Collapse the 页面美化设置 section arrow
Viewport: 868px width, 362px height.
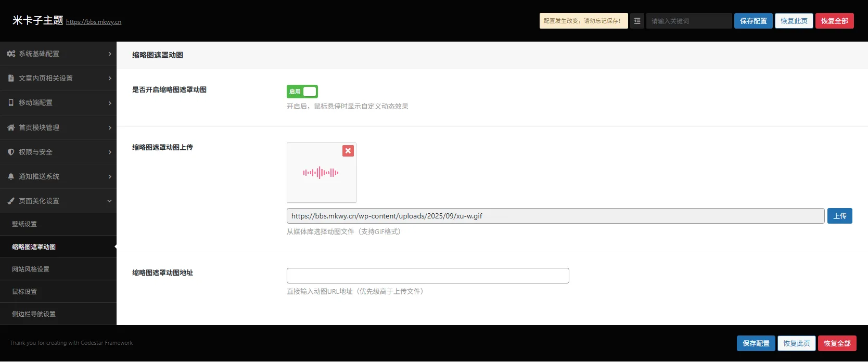click(x=109, y=201)
